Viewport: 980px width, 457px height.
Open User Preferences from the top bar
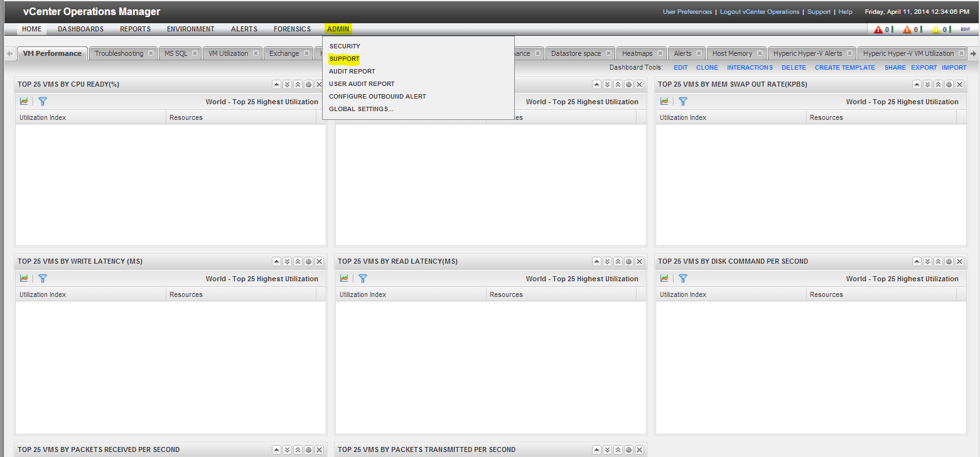(687, 11)
